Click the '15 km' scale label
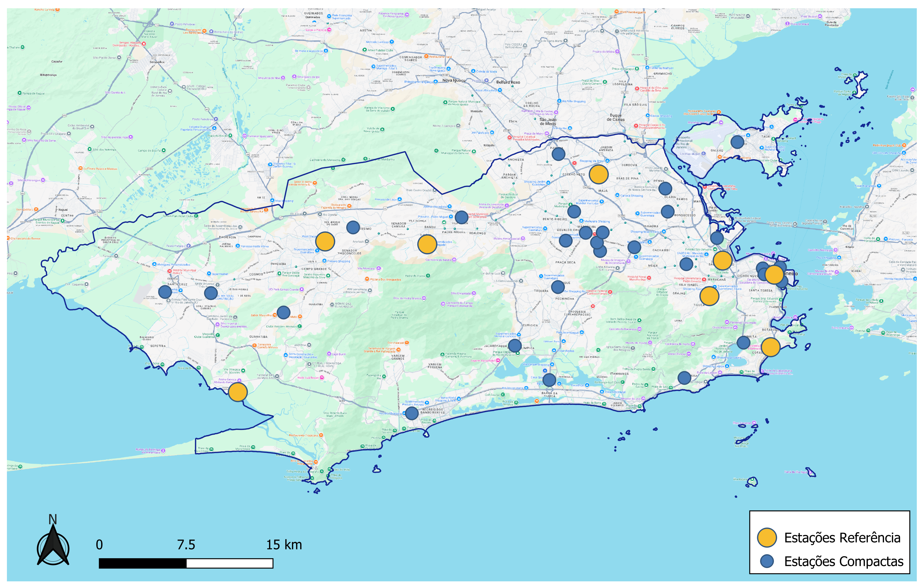The width and height of the screenshot is (924, 588). tap(284, 545)
